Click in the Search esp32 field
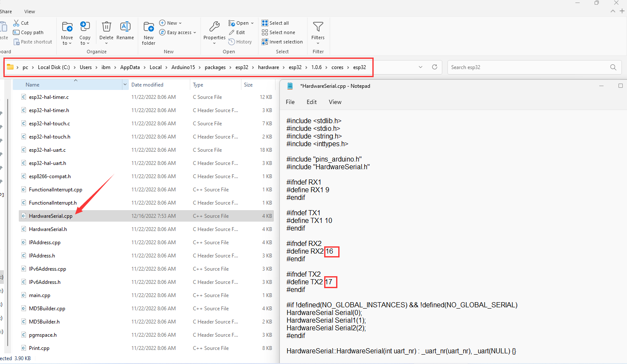The image size is (627, 364). [529, 67]
